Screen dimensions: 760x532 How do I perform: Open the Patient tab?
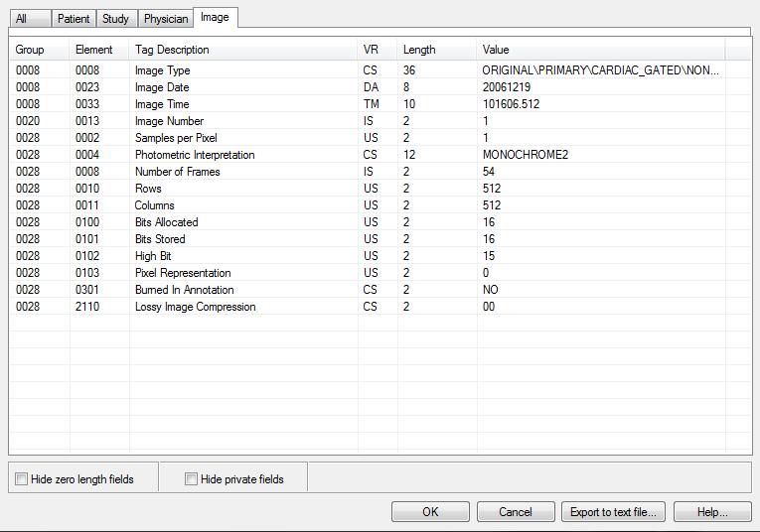[74, 19]
